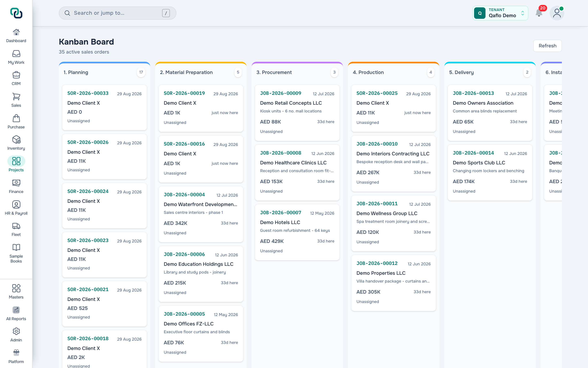Open the user profile avatar
Screen dimensions: 588x368
tap(557, 13)
